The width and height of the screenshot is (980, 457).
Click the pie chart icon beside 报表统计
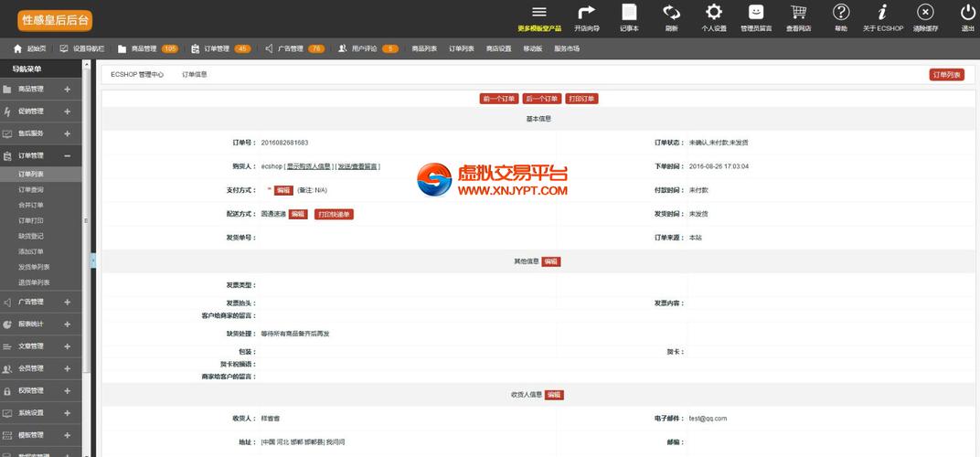(7, 324)
